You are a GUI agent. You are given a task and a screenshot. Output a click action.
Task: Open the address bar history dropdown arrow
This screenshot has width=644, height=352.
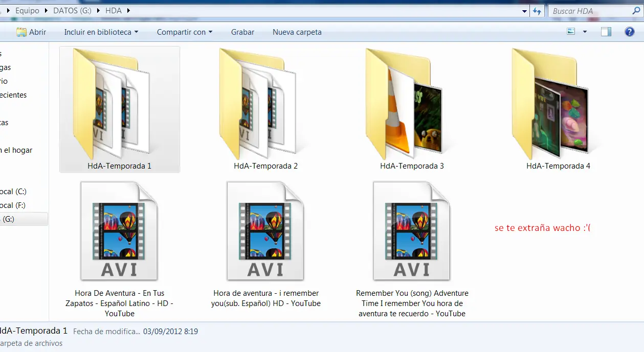pyautogui.click(x=525, y=11)
